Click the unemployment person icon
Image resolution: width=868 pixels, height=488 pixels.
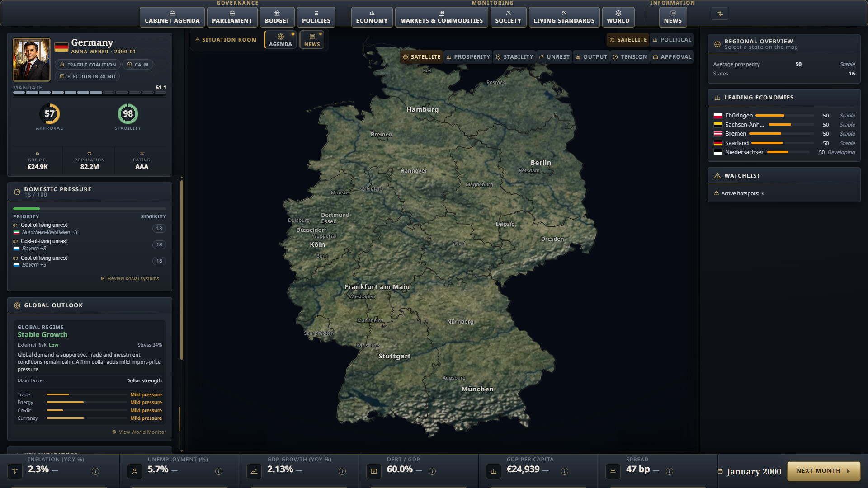(135, 471)
